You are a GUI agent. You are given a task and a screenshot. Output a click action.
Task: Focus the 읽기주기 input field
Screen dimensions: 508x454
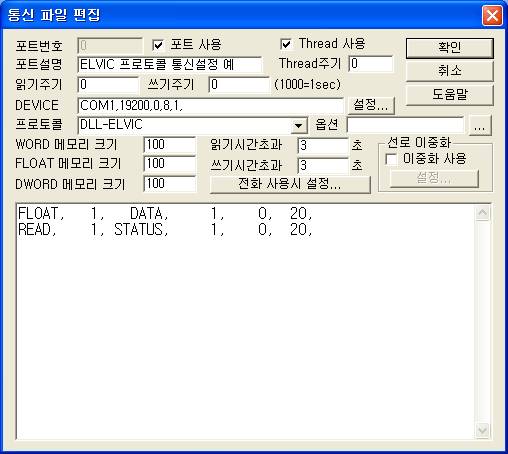108,85
